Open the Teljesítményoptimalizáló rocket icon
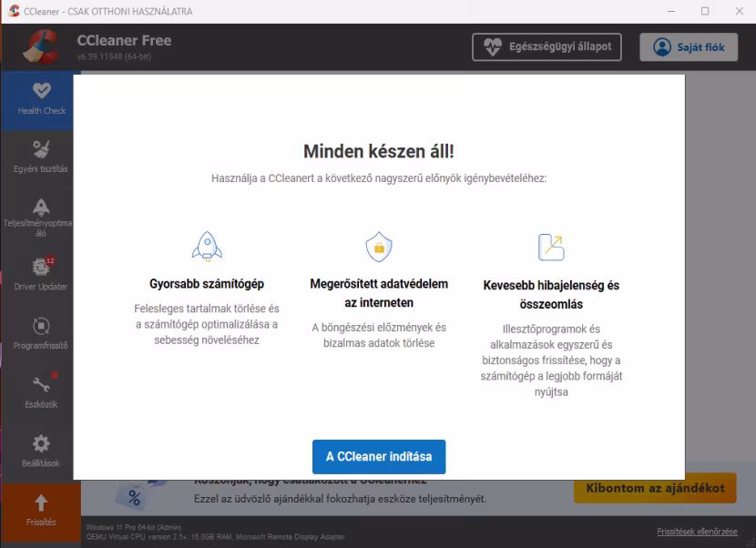Screen dimensions: 756x548 [41, 208]
